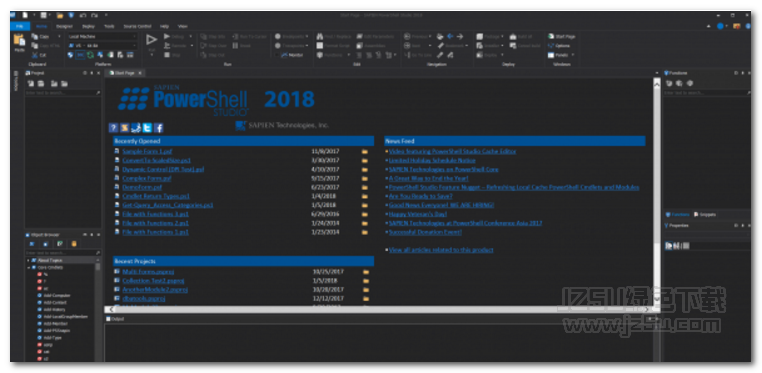
Task: Select Add-LocalGroupMember in the Object Browser tree
Action: click(62, 316)
